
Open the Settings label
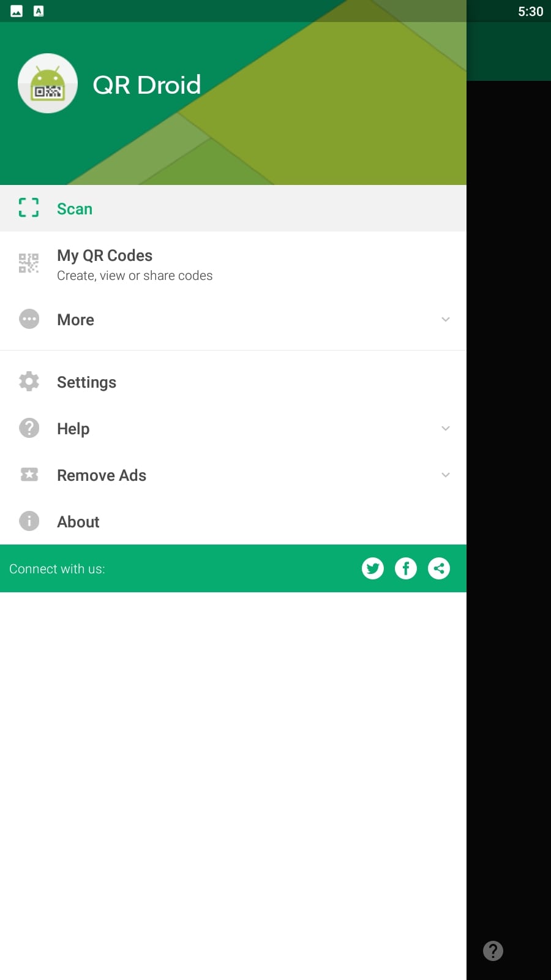[x=86, y=382]
